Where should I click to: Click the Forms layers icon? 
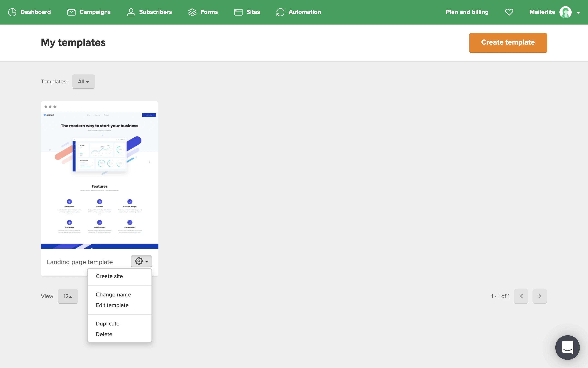(192, 12)
